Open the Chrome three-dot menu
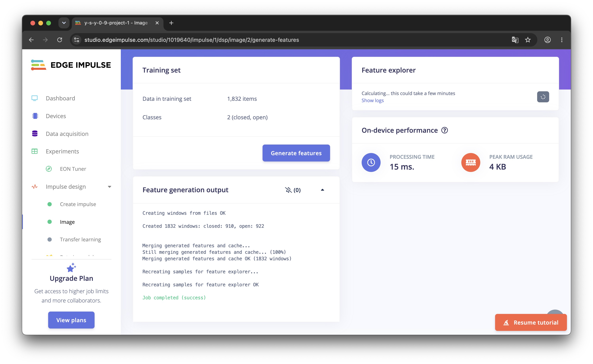This screenshot has height=364, width=593. (x=562, y=40)
